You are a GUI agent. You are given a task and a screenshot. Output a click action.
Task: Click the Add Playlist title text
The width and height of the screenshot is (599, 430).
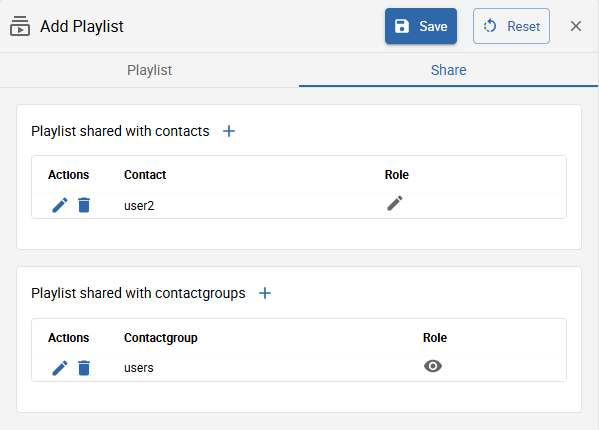[x=82, y=26]
